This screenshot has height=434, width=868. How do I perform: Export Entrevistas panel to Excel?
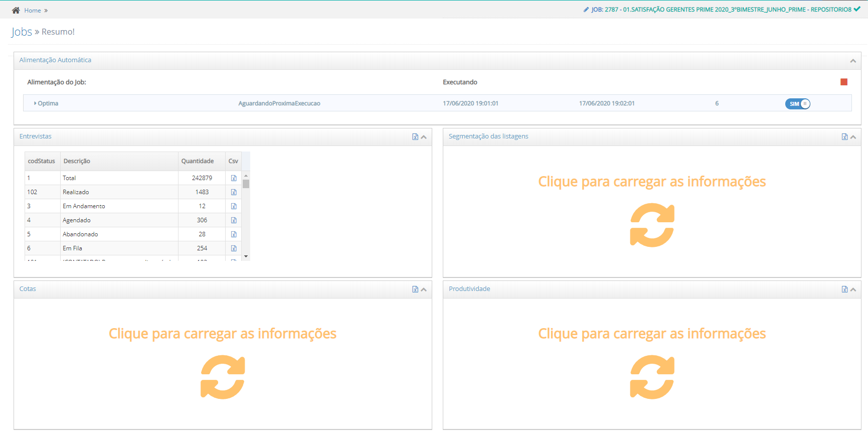coord(415,137)
